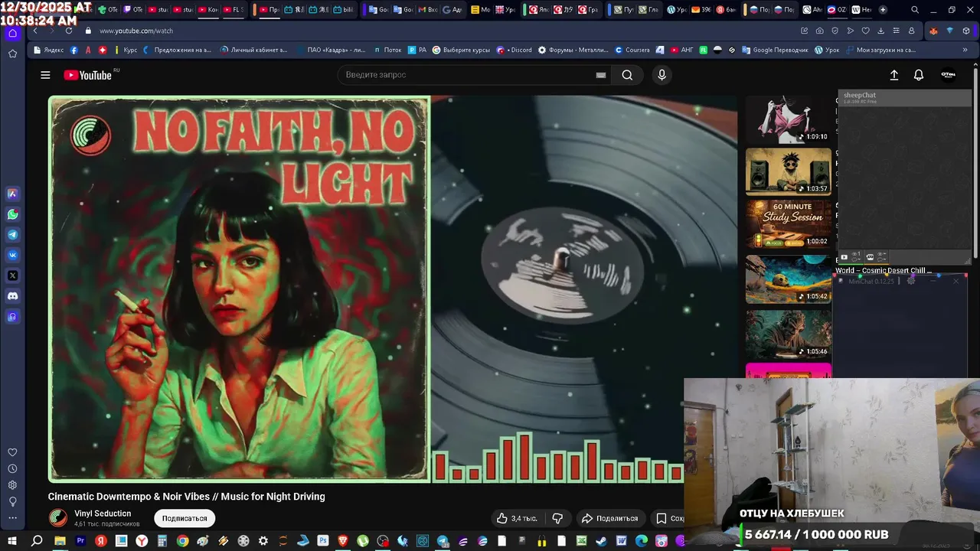Open the YouTube account avatar menu

point(948,75)
